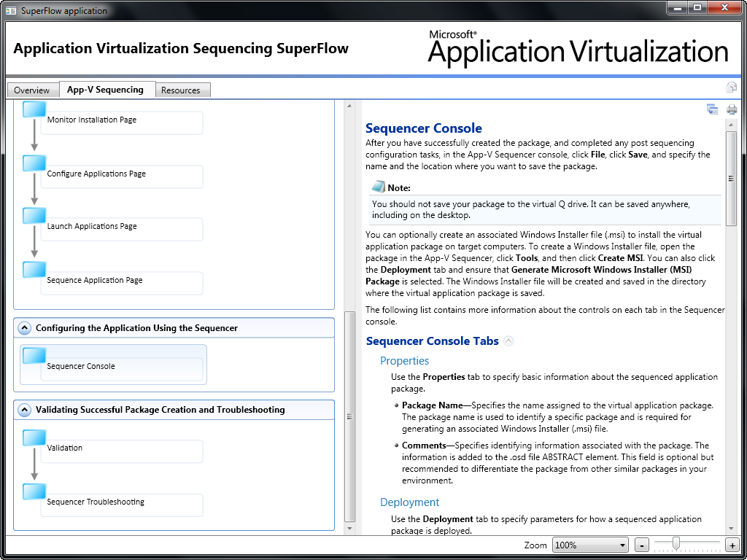Collapse the Validating Successful Package Creation and Troubleshooting section
Image resolution: width=747 pixels, height=560 pixels.
24,410
